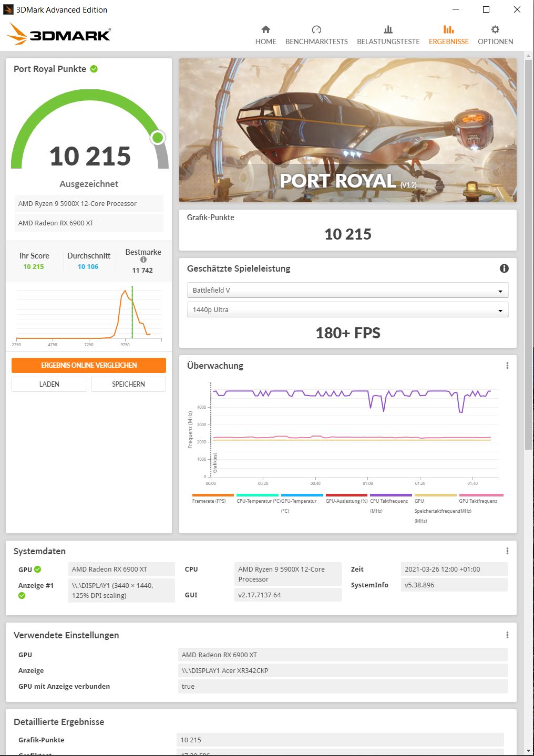
Task: Click the DISPLAY1 Acer XR342CKP value
Action: (x=343, y=670)
